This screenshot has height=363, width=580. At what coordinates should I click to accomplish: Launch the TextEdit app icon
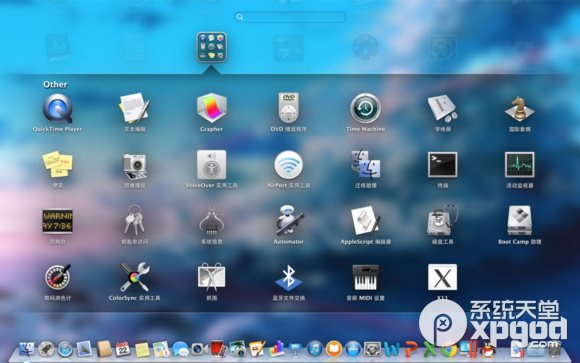click(x=134, y=108)
